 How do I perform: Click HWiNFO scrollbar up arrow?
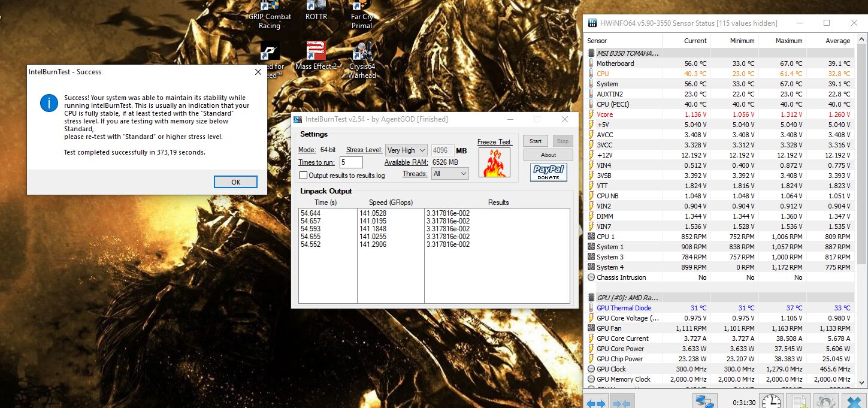[862, 40]
